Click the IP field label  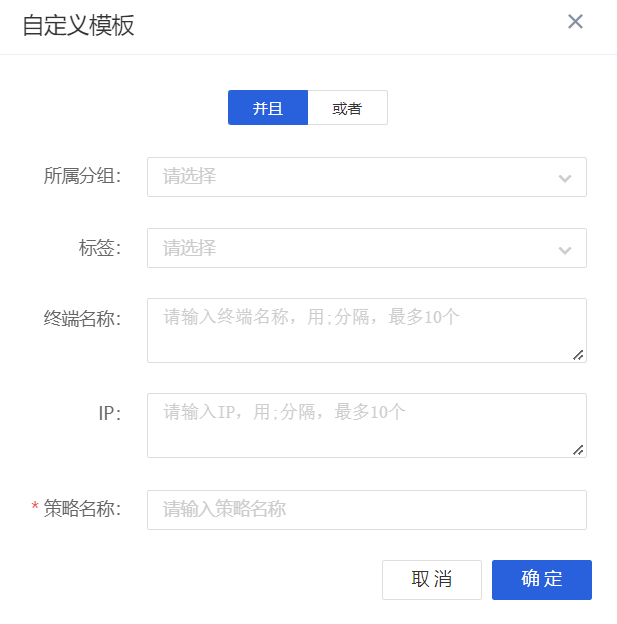109,414
